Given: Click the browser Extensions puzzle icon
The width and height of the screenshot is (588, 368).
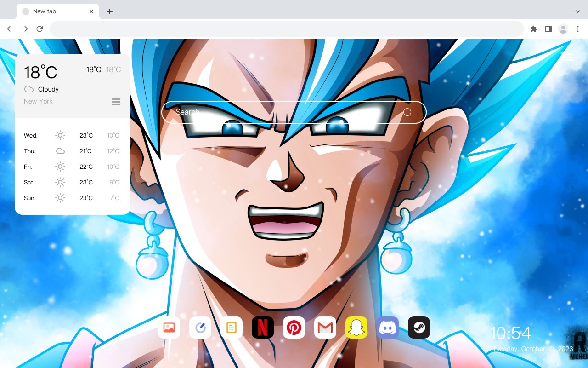Looking at the screenshot, I should pos(533,29).
